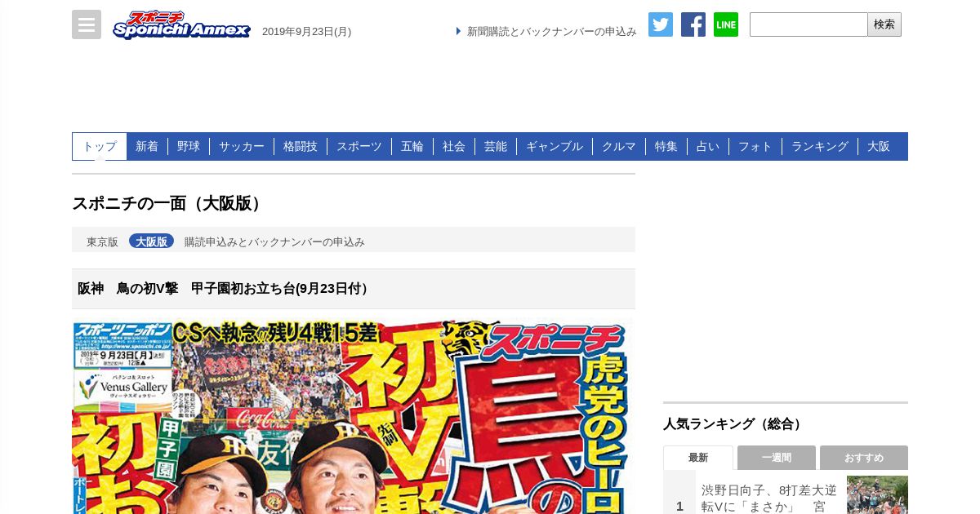The width and height of the screenshot is (980, 514).
Task: Open the サッカー navigation item
Action: (242, 146)
